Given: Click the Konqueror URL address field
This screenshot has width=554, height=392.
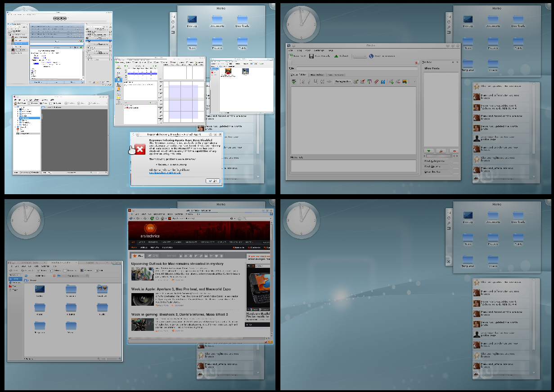Looking at the screenshot, I should 201,218.
